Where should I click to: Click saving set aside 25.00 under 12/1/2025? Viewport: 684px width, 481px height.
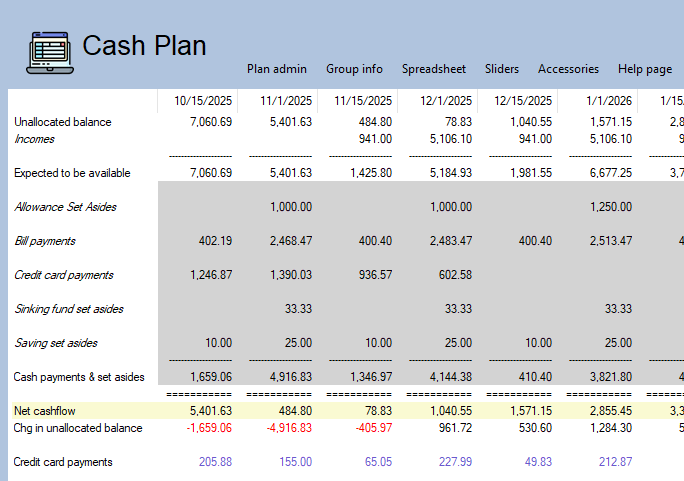458,343
